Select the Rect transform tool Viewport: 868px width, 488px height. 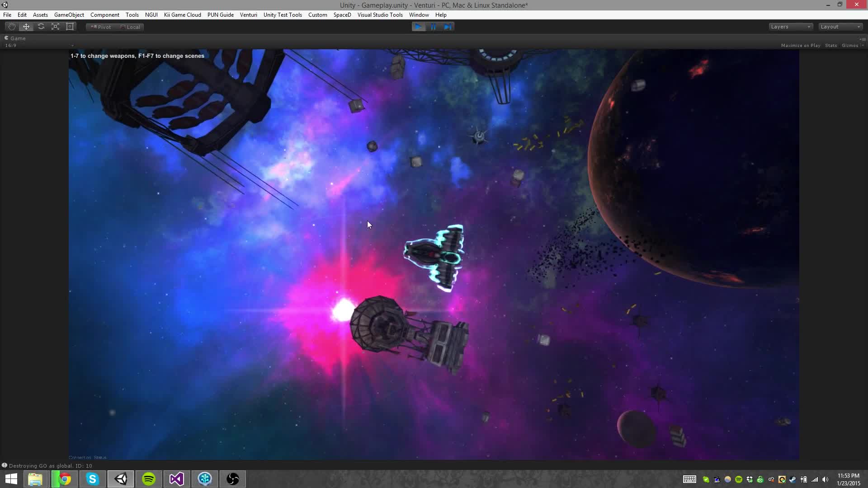click(70, 26)
